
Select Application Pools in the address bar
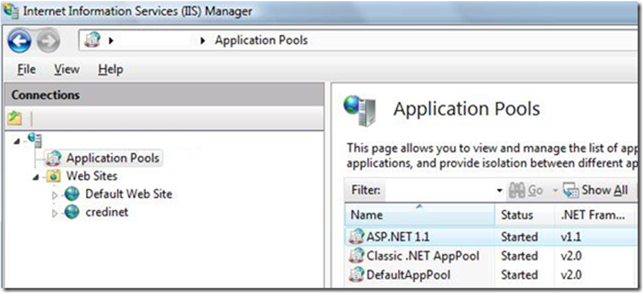(x=261, y=40)
